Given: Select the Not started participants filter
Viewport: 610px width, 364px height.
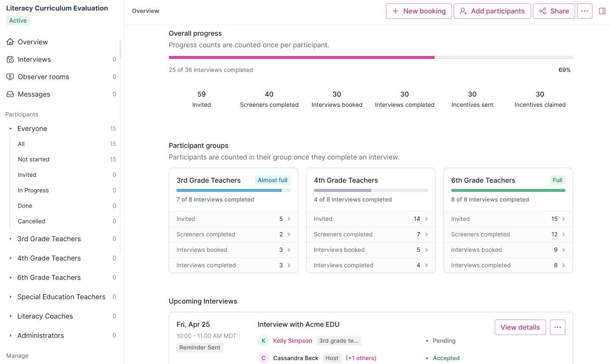Looking at the screenshot, I should (34, 159).
